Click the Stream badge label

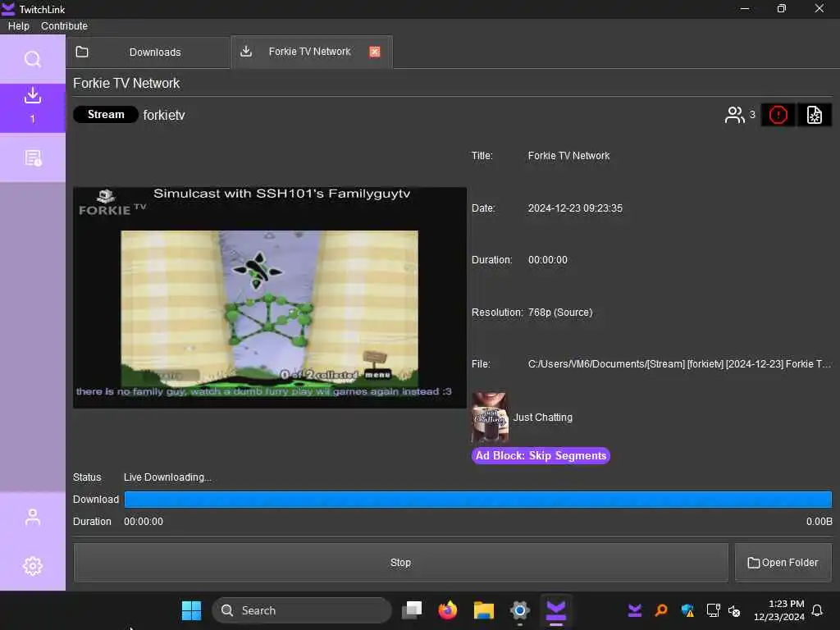[x=106, y=115]
